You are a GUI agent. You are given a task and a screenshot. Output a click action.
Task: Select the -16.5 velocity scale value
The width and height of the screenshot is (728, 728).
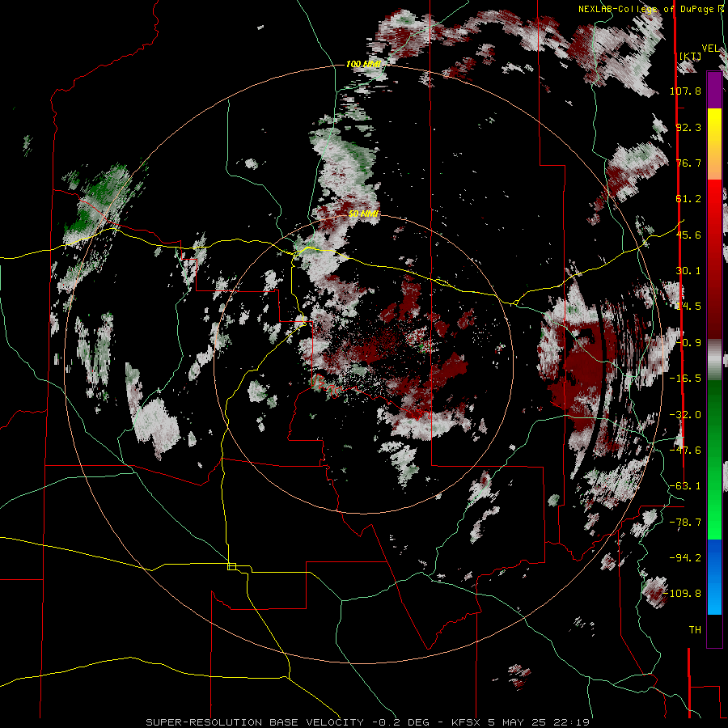(685, 379)
